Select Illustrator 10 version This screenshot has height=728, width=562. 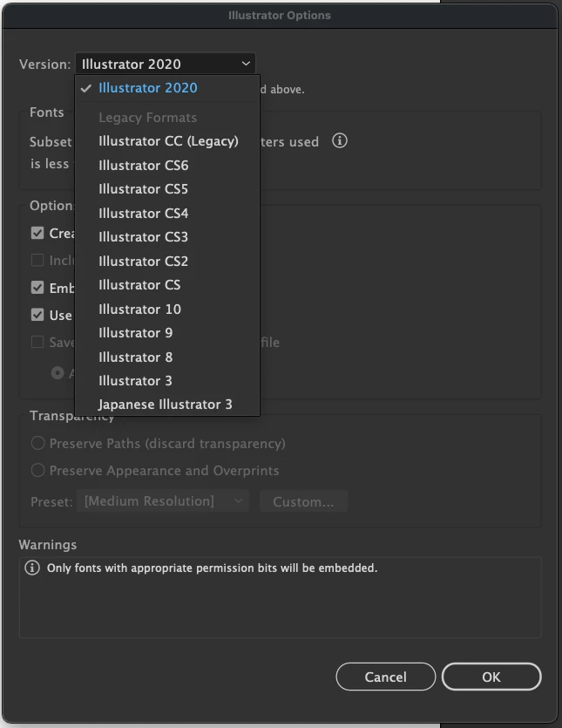tap(167, 309)
